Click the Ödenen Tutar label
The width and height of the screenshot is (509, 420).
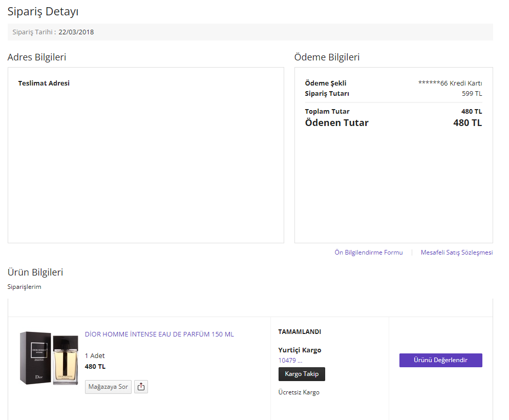[336, 123]
